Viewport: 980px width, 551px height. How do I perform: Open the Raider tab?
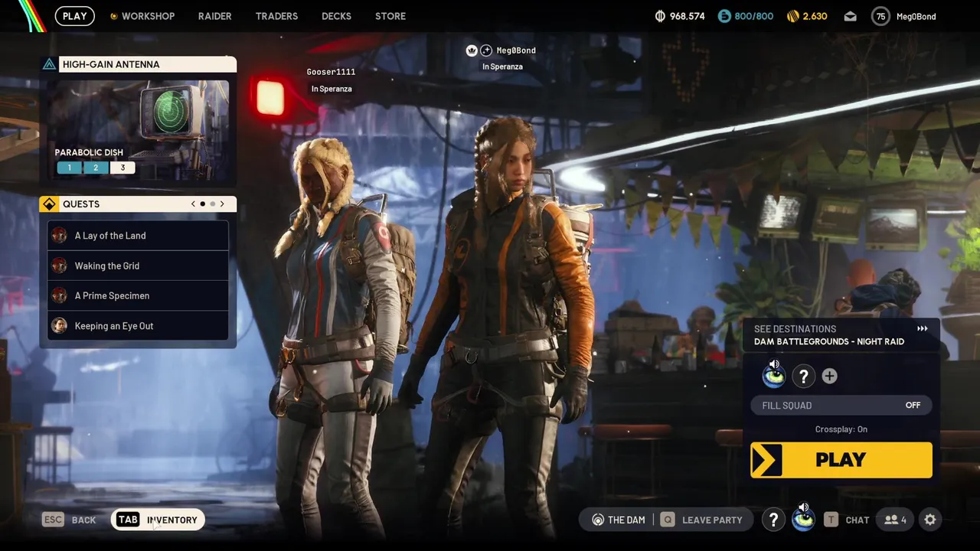pyautogui.click(x=214, y=16)
